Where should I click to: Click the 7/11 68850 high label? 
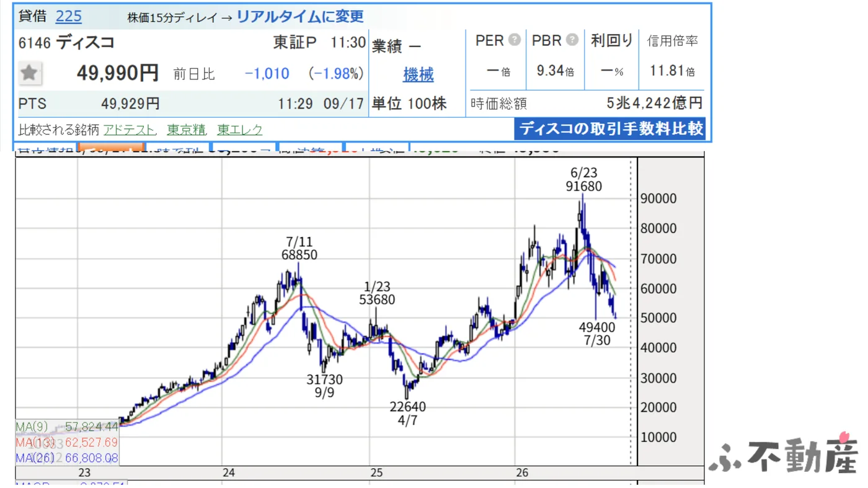pyautogui.click(x=299, y=248)
